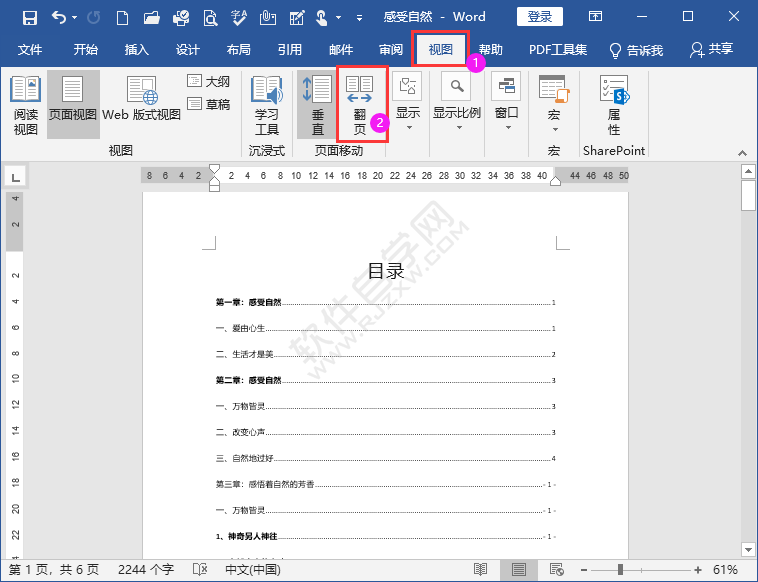Switch to the 设计 tab
Image resolution: width=758 pixels, height=582 pixels.
click(188, 50)
